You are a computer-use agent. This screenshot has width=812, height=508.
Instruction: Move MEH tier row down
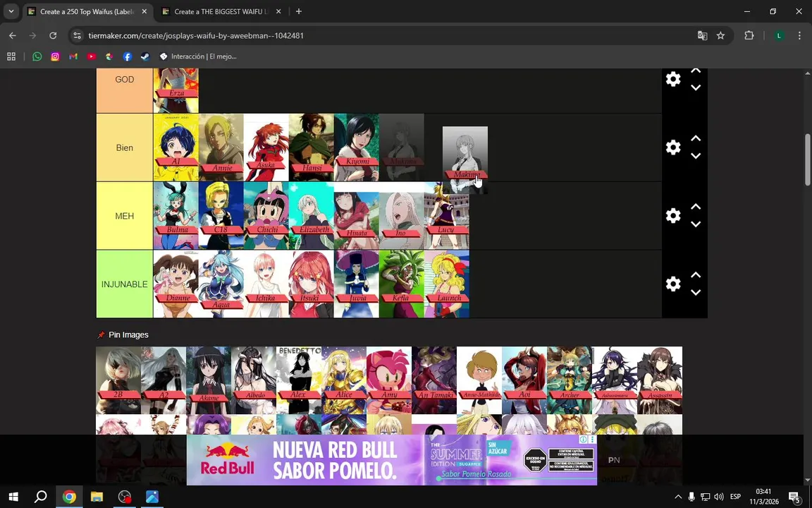coord(696,224)
